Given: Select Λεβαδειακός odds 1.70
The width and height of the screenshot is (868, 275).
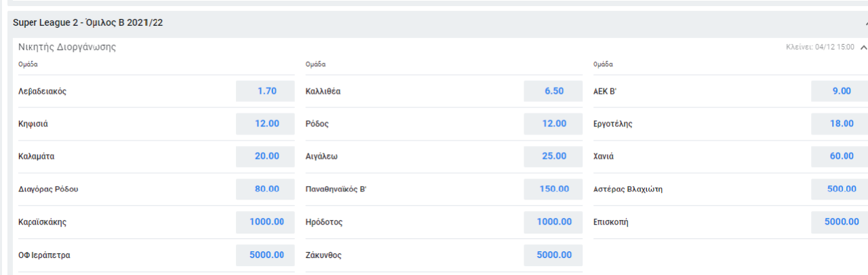Looking at the screenshot, I should tap(266, 91).
